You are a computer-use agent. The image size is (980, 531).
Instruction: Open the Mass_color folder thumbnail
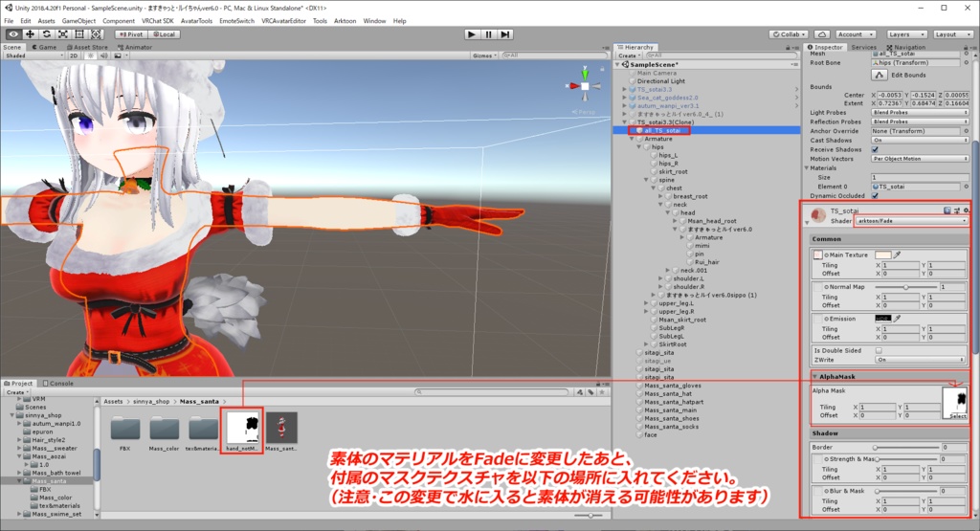(164, 430)
